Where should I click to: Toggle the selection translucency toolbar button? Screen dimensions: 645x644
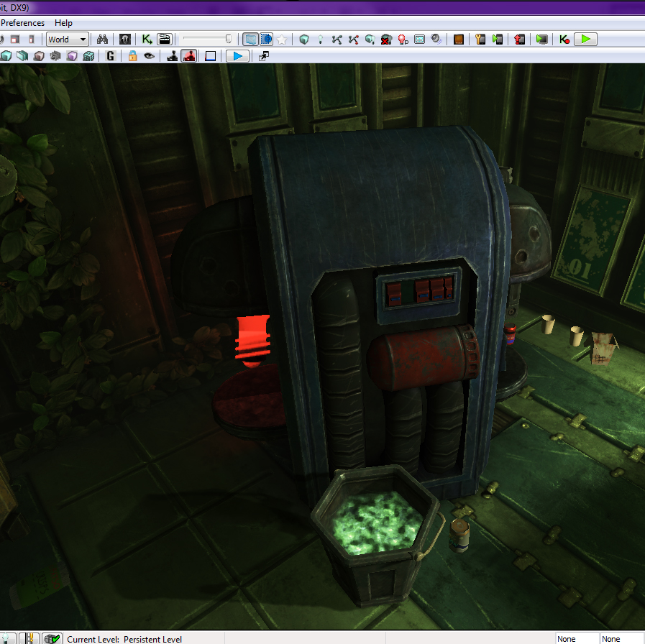[x=250, y=40]
